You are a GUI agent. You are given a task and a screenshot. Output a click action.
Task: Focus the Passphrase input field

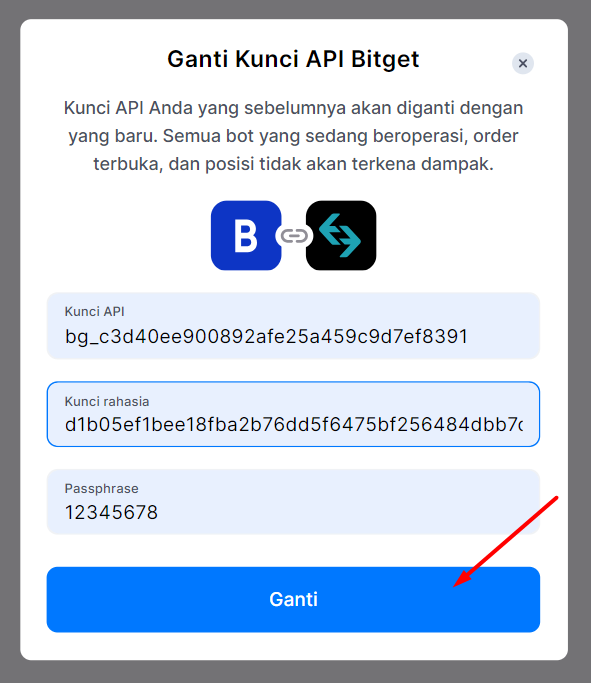coord(293,502)
